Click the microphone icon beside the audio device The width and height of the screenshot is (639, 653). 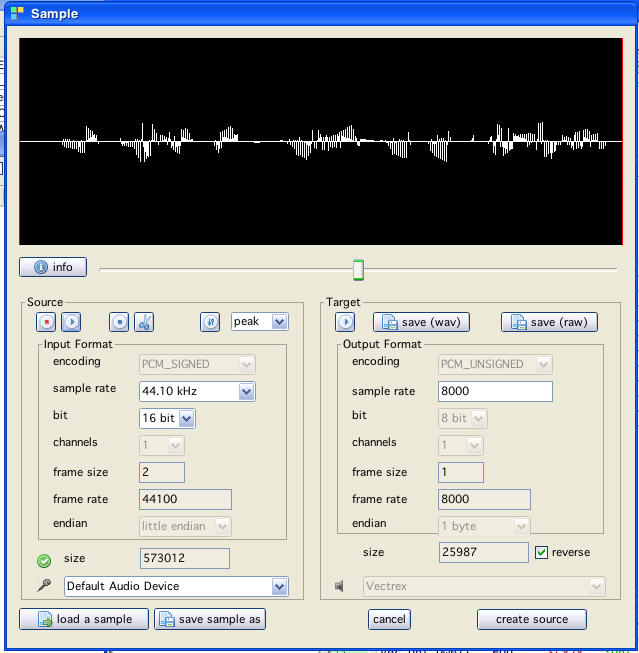(44, 586)
